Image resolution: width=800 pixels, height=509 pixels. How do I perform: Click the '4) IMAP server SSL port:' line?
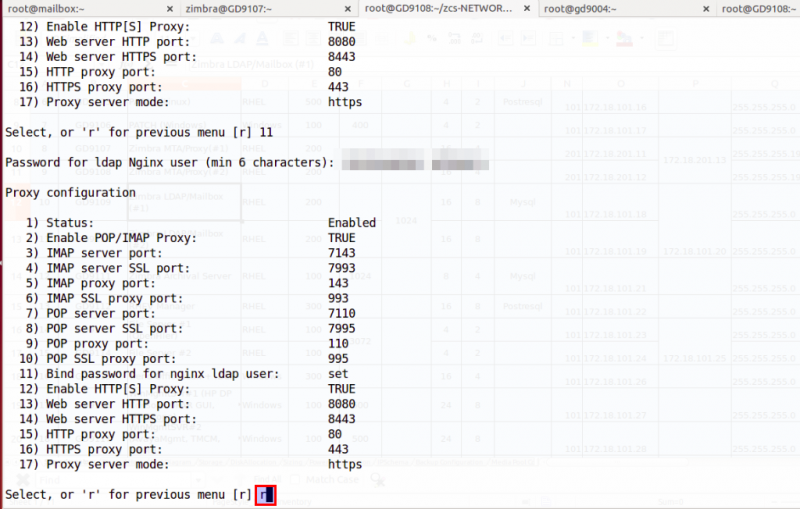tap(108, 268)
